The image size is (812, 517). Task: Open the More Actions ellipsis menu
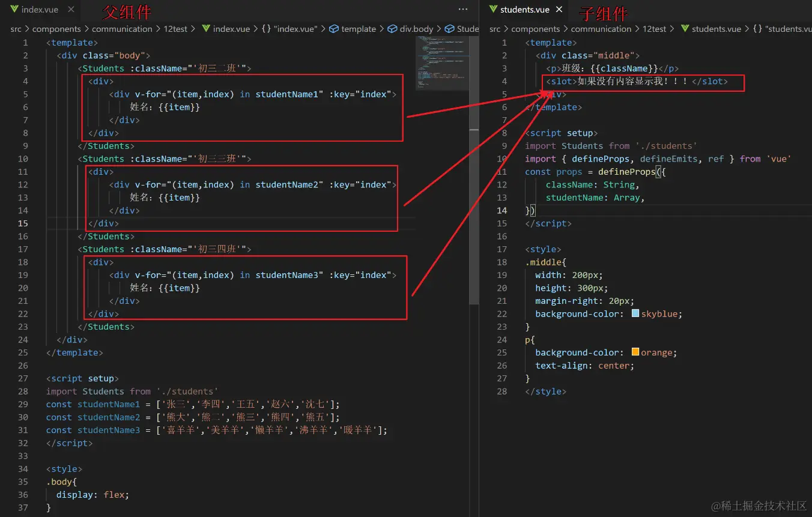click(x=463, y=10)
